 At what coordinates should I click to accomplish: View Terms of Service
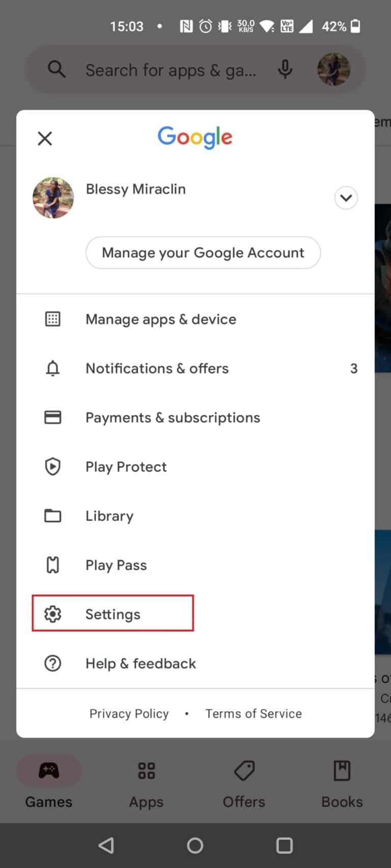click(x=253, y=713)
